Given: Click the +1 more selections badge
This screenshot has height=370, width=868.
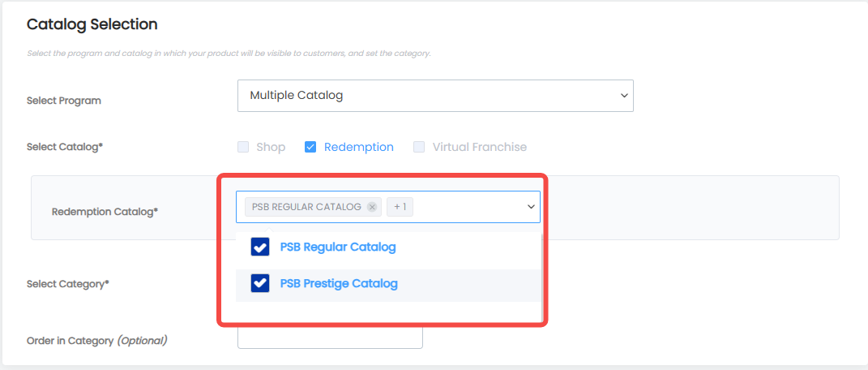Looking at the screenshot, I should coord(400,207).
